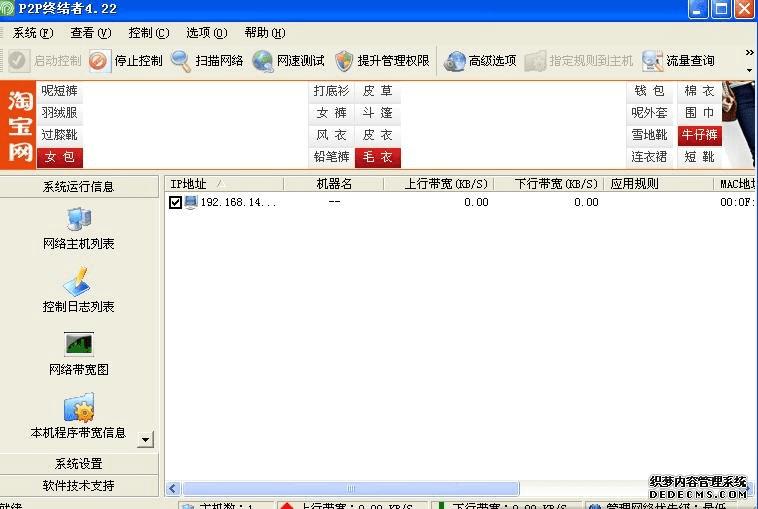Screen dimensions: 758x509
Task: Click the sidebar scroll-down arrow button
Action: (146, 439)
